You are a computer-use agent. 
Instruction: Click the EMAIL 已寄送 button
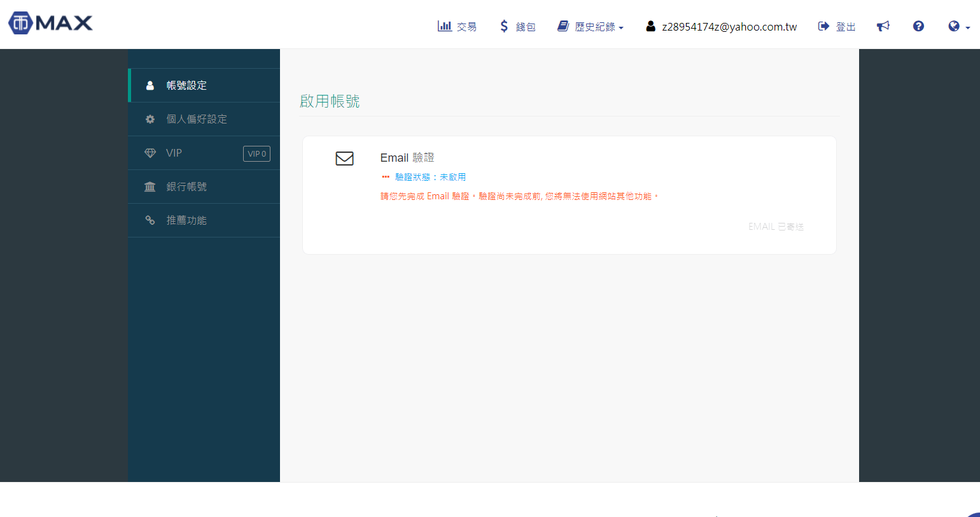coord(776,227)
